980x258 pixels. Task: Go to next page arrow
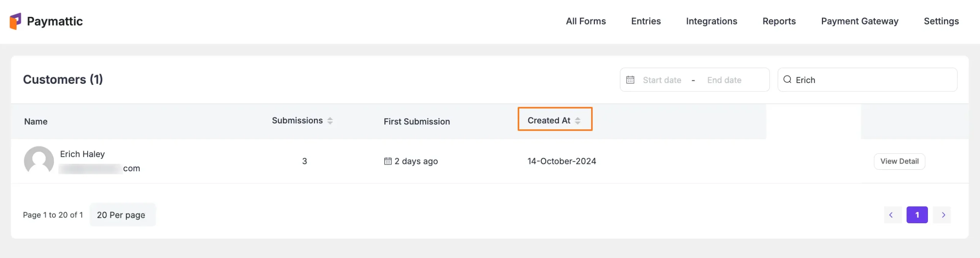943,215
